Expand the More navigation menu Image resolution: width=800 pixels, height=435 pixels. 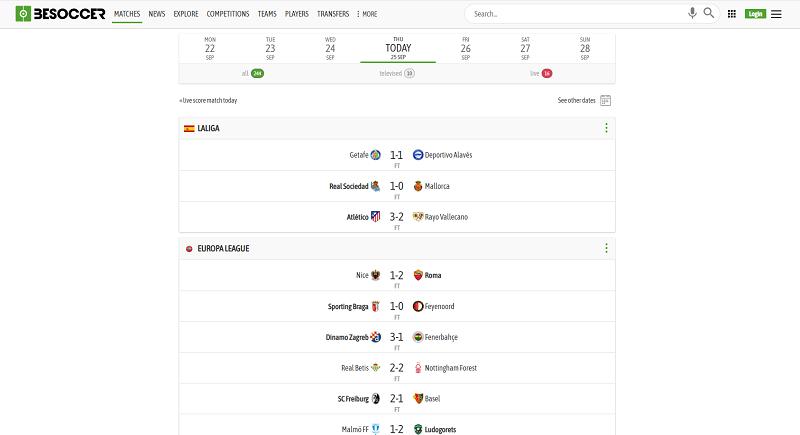(367, 14)
